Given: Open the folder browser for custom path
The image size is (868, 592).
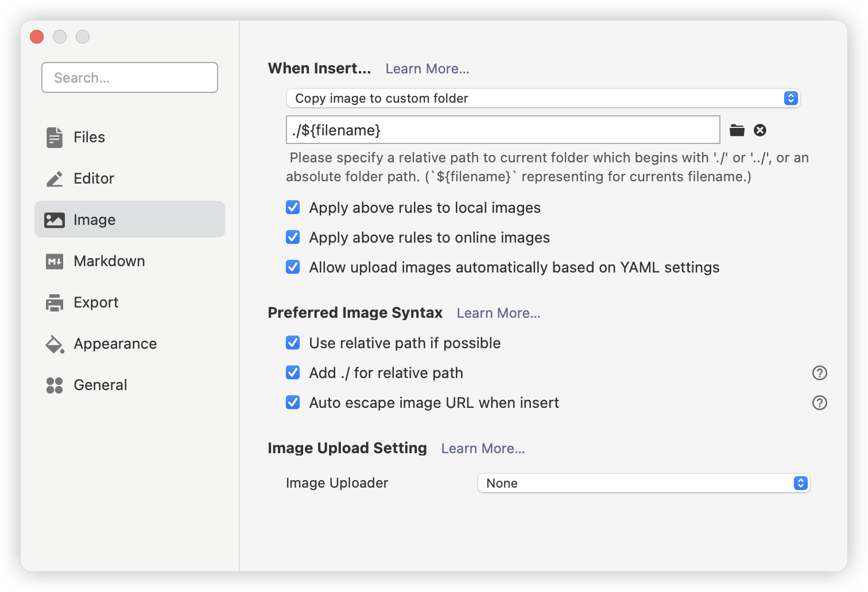Looking at the screenshot, I should pos(737,130).
